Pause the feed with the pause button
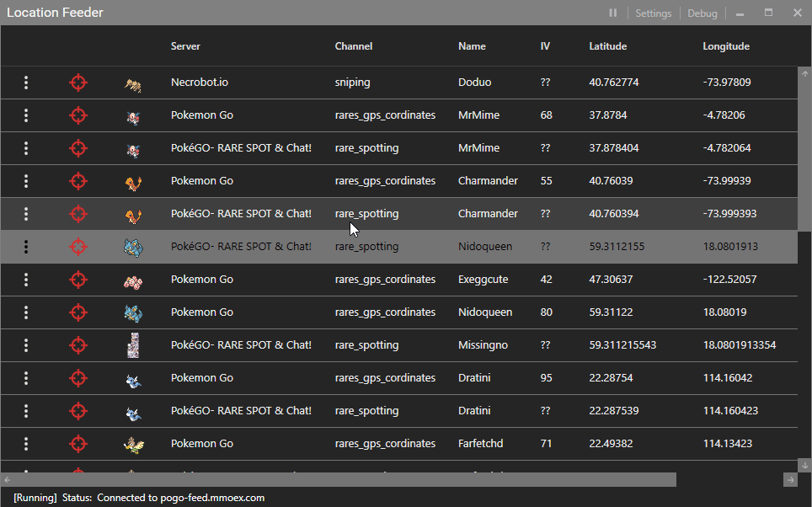Image resolution: width=812 pixels, height=507 pixels. (x=613, y=13)
